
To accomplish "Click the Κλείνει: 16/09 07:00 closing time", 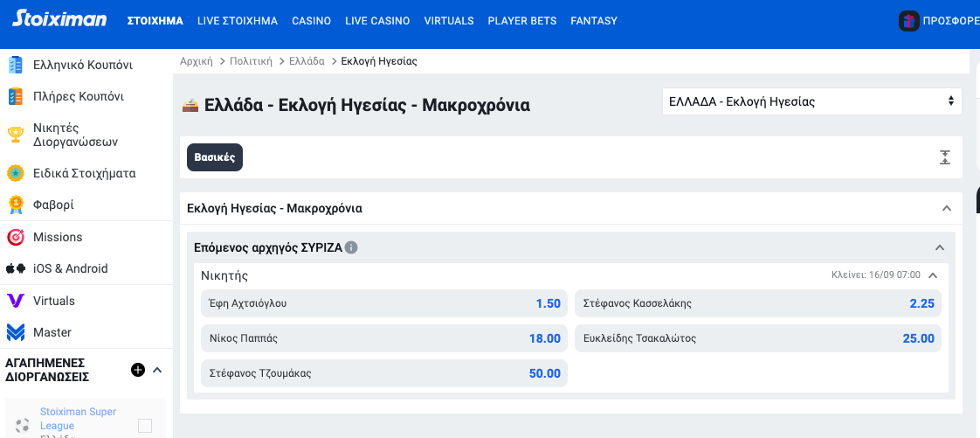I will coord(876,275).
